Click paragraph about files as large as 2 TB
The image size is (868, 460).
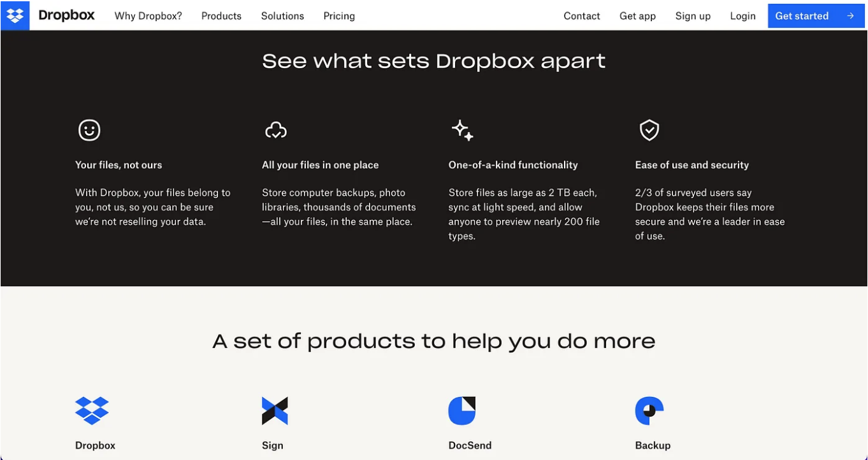click(x=524, y=214)
